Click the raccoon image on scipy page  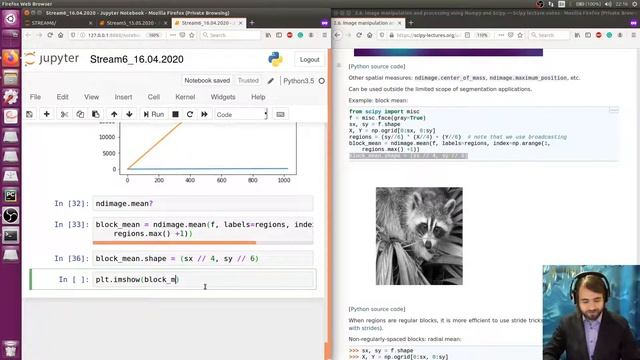click(x=419, y=236)
